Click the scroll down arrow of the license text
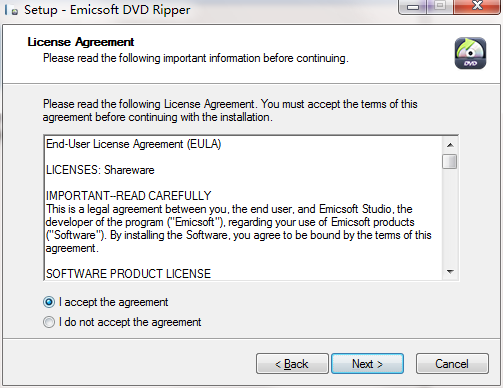 (450, 272)
